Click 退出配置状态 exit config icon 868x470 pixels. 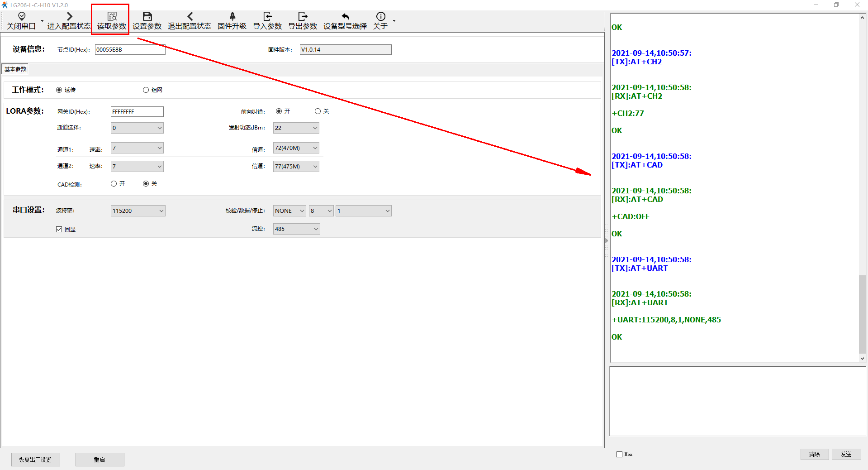(190, 17)
